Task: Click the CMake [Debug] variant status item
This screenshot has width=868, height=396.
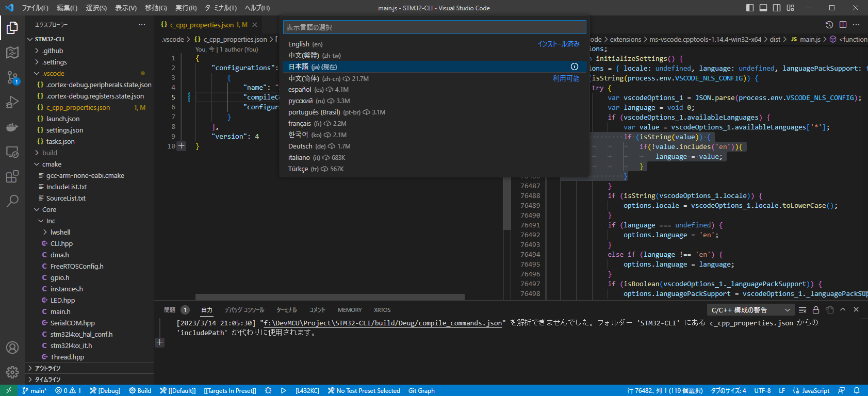Action: [105, 390]
